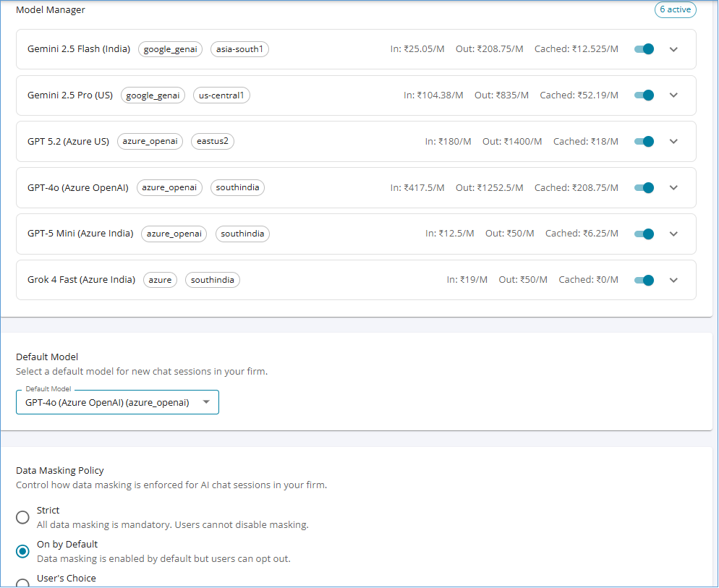This screenshot has width=719, height=588.
Task: Click Cached: ₹0/M value
Action: 588,279
